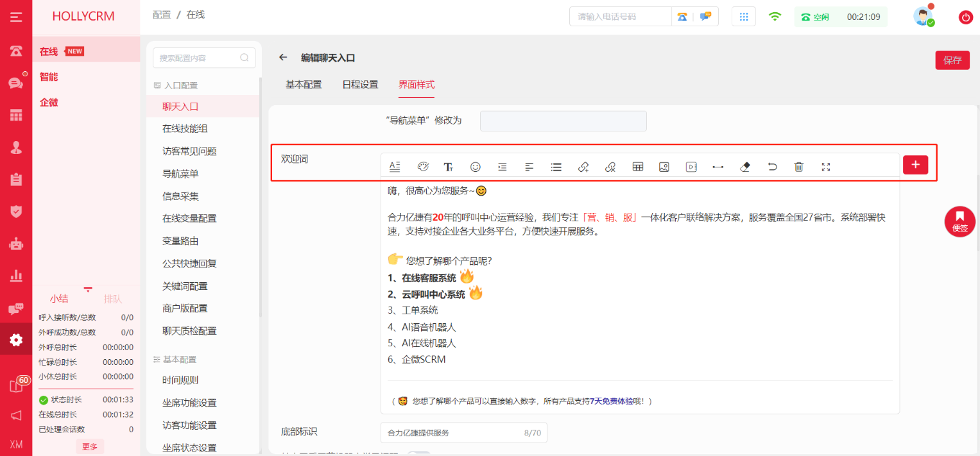This screenshot has height=456, width=980.
Task: Open the telephone module in left sidebar
Action: pyautogui.click(x=16, y=51)
